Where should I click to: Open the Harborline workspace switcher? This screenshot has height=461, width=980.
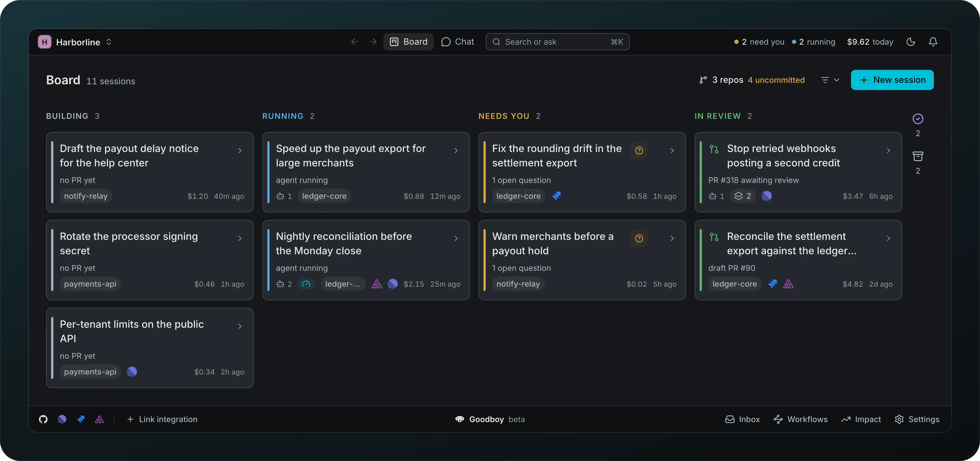click(x=74, y=42)
